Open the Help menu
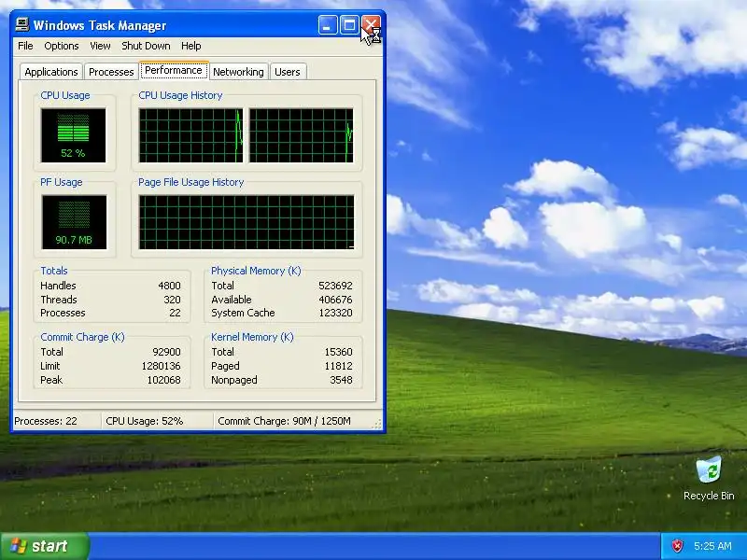This screenshot has width=747, height=560. [191, 46]
